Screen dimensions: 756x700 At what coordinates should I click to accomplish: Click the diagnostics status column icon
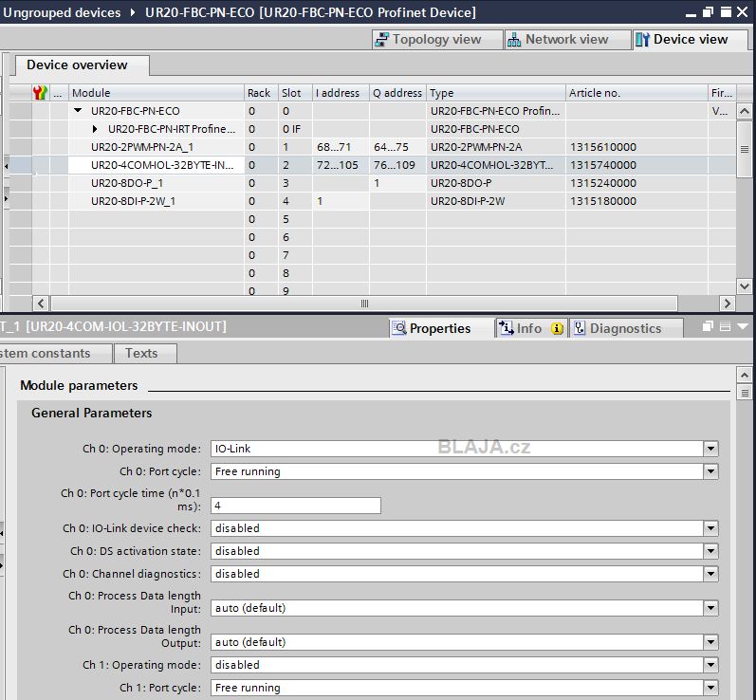[x=40, y=93]
